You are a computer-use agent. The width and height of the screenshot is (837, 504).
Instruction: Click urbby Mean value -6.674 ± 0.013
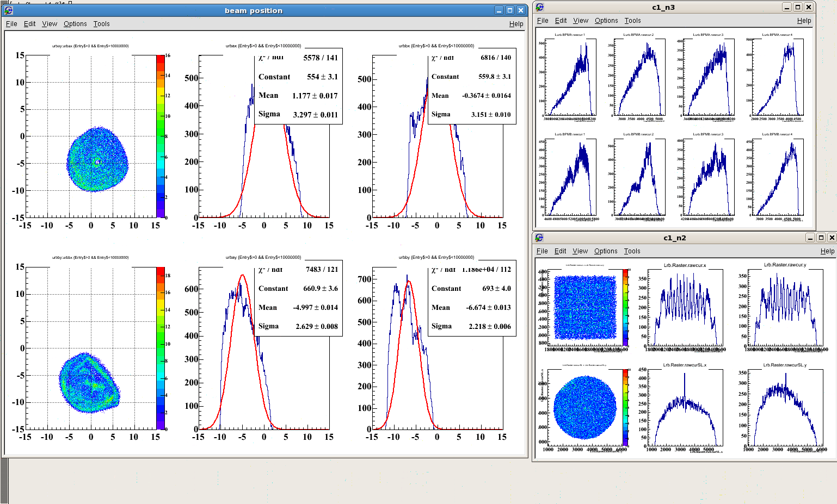488,307
